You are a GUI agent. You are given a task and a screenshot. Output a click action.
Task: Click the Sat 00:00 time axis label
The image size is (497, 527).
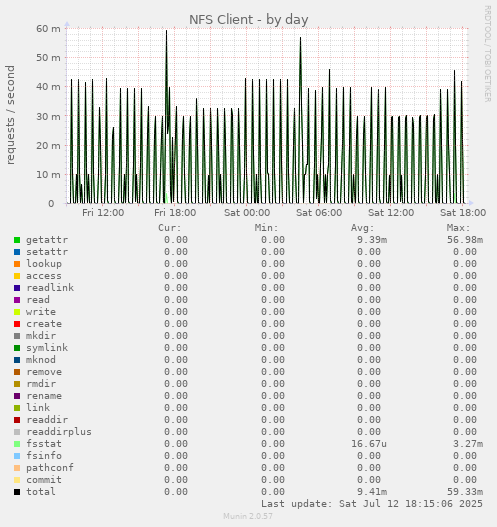[x=247, y=213]
